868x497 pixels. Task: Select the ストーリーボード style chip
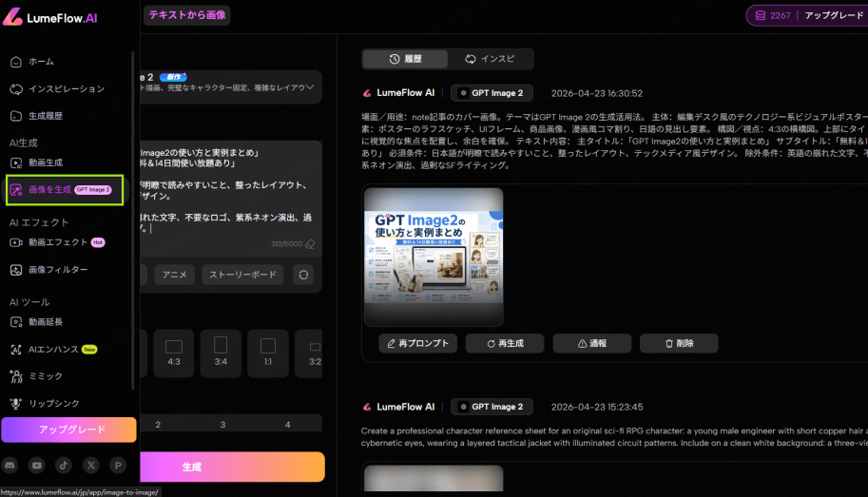[x=242, y=275]
